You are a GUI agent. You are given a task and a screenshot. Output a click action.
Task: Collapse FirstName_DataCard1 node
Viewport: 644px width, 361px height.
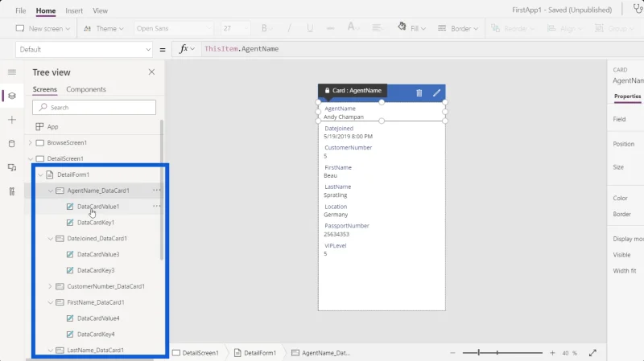coord(50,302)
